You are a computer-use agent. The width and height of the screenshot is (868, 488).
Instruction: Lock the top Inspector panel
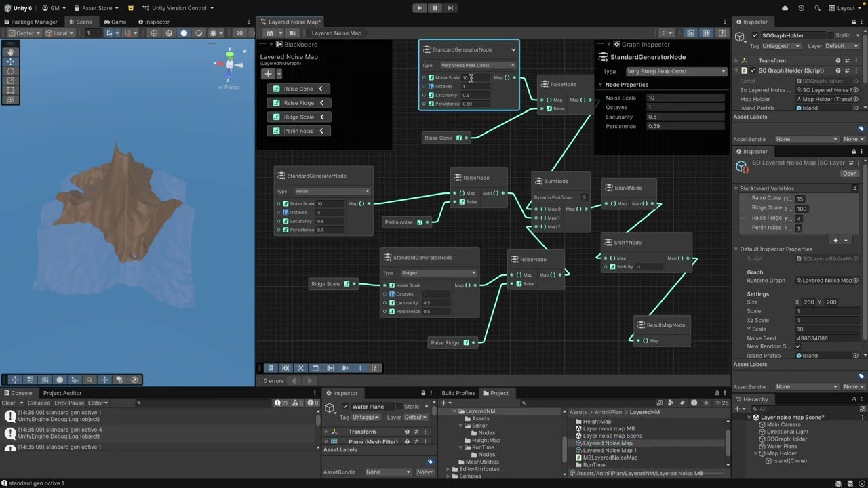point(852,22)
